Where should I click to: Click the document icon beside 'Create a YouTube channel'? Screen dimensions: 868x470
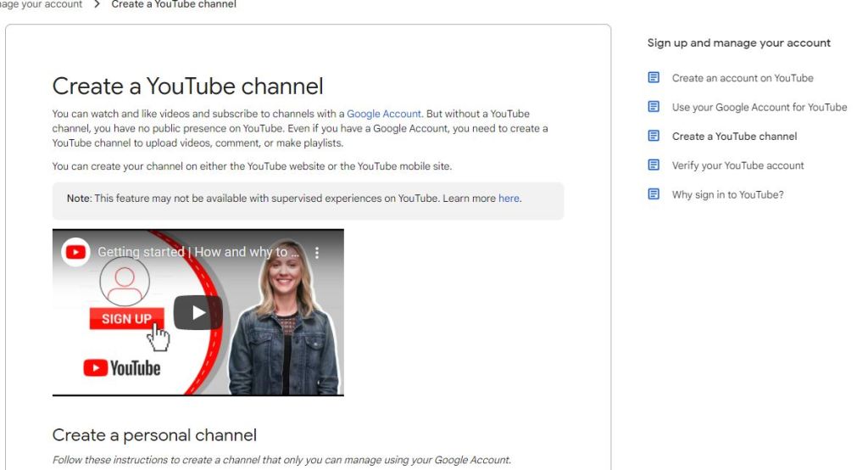coord(654,136)
